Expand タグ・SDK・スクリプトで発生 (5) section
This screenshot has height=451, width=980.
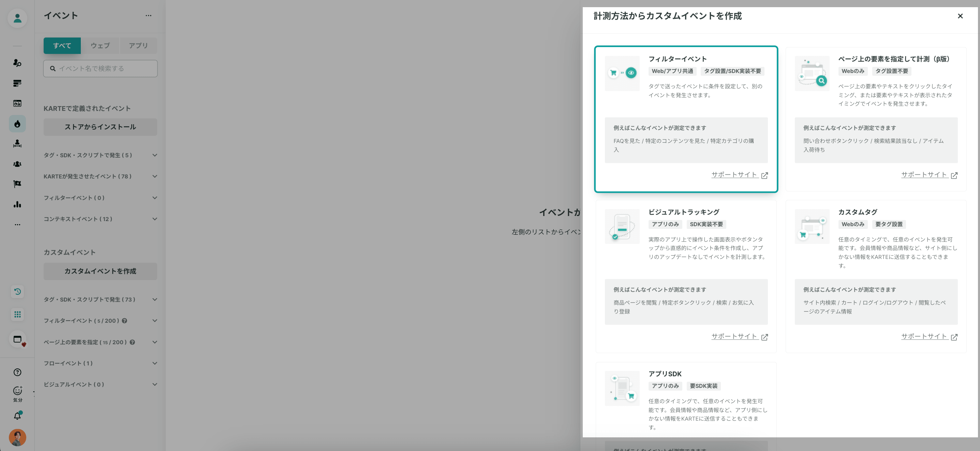[101, 155]
